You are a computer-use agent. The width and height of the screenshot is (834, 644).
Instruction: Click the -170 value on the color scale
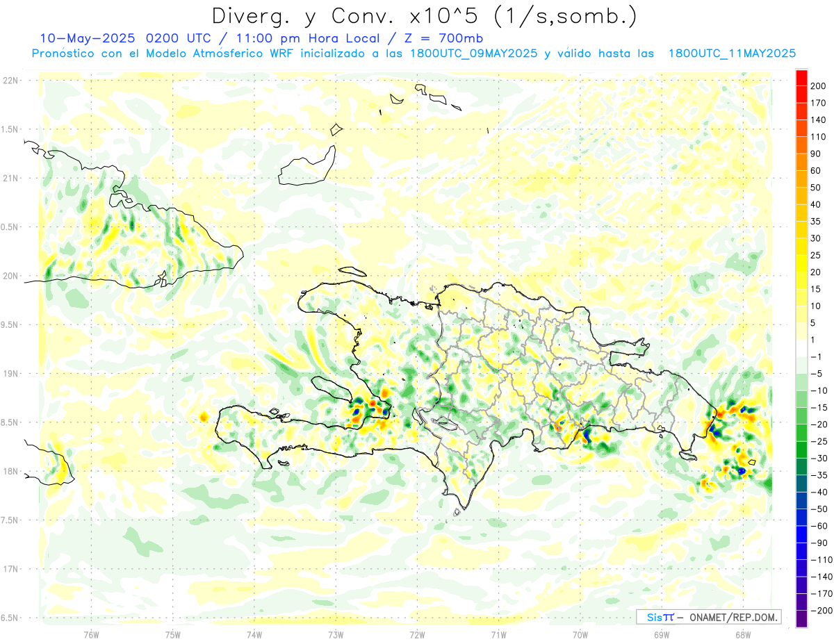(x=823, y=594)
